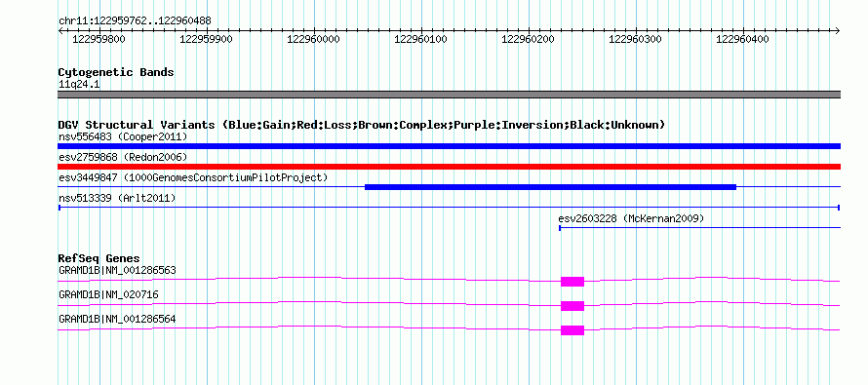
Task: Select the magenta exon of NM_001286563
Action: 572,282
